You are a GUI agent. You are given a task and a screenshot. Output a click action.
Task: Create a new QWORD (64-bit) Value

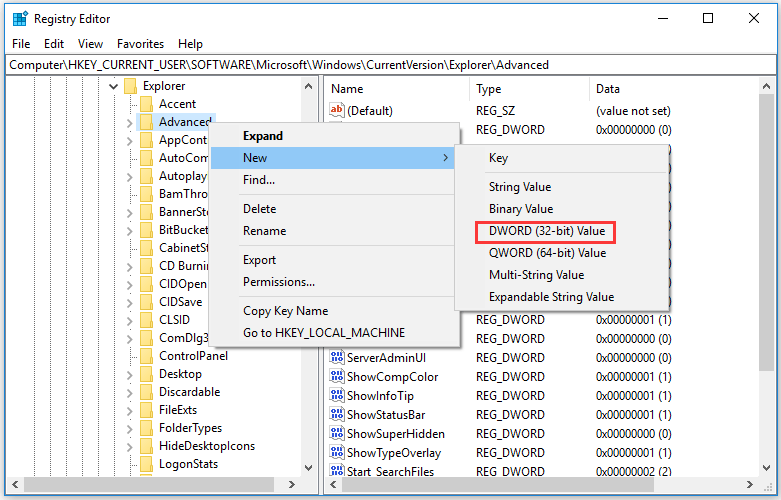click(562, 253)
